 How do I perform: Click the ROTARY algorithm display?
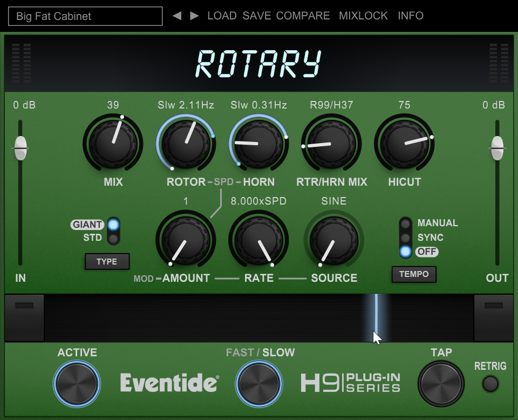[258, 64]
